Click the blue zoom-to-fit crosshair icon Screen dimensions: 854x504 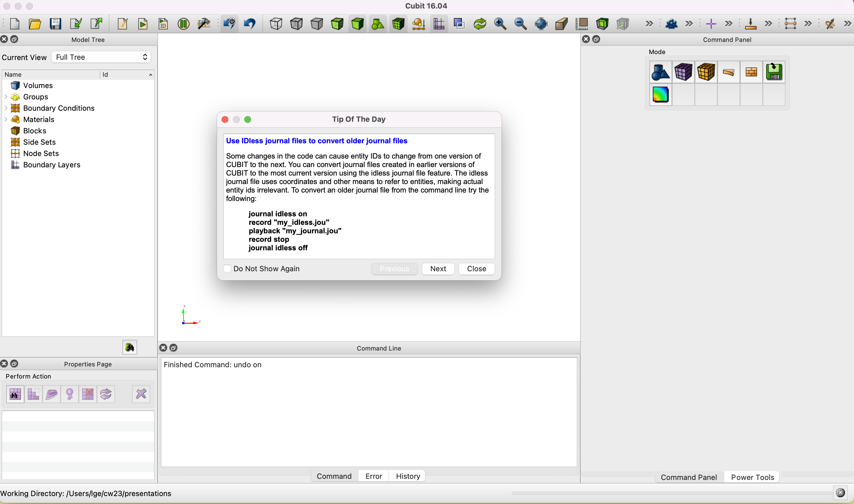[x=541, y=24]
